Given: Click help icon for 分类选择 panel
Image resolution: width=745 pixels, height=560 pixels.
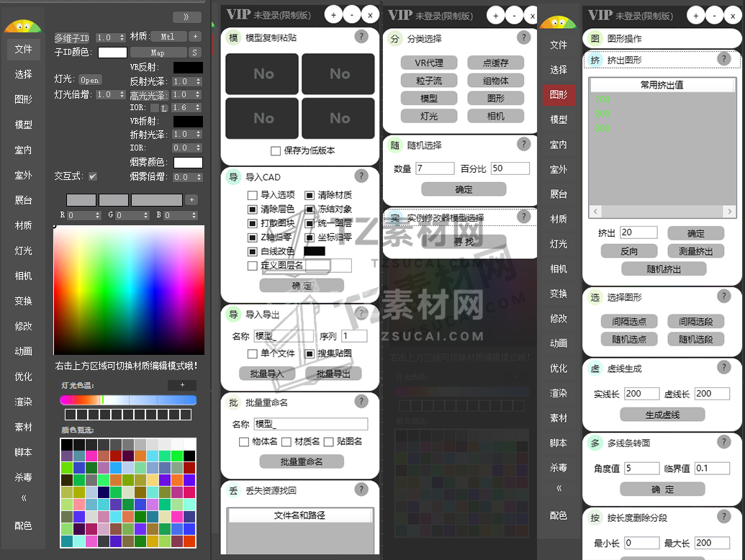Looking at the screenshot, I should tap(523, 37).
